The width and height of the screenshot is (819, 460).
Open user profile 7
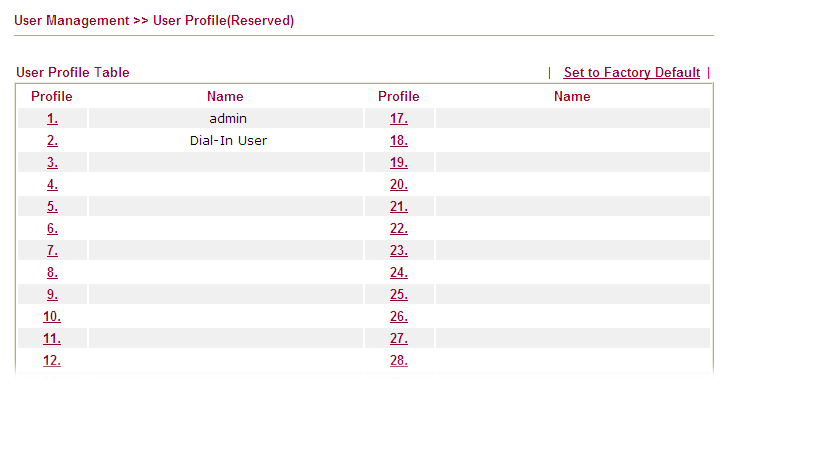(52, 251)
